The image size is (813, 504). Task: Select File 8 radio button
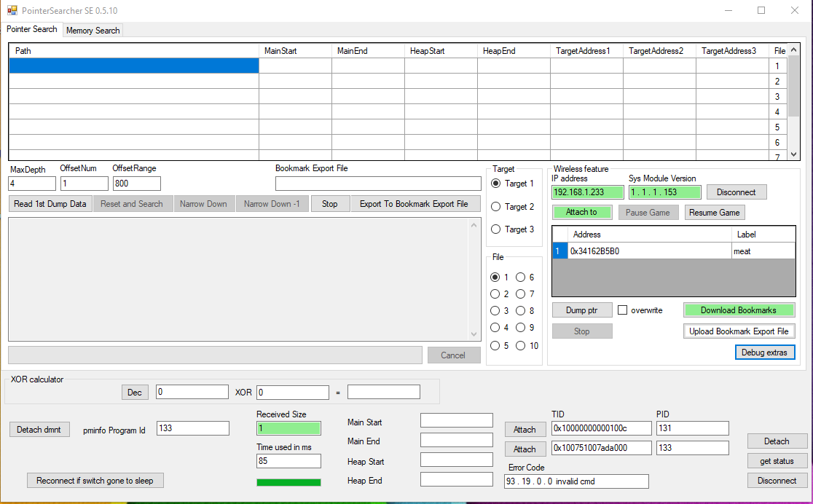pyautogui.click(x=525, y=310)
